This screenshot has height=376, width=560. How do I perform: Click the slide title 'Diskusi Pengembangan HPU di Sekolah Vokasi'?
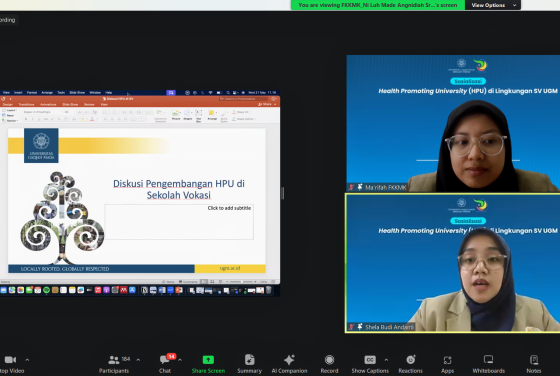point(179,189)
